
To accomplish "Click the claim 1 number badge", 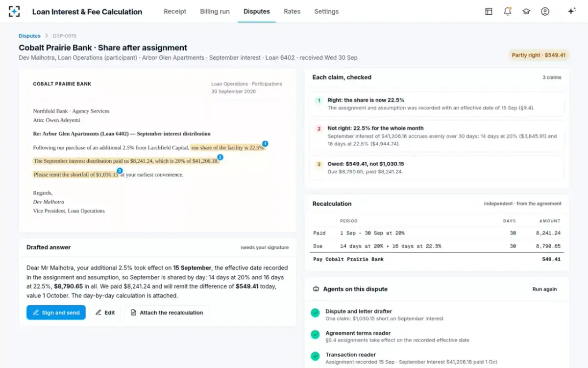I will point(318,100).
